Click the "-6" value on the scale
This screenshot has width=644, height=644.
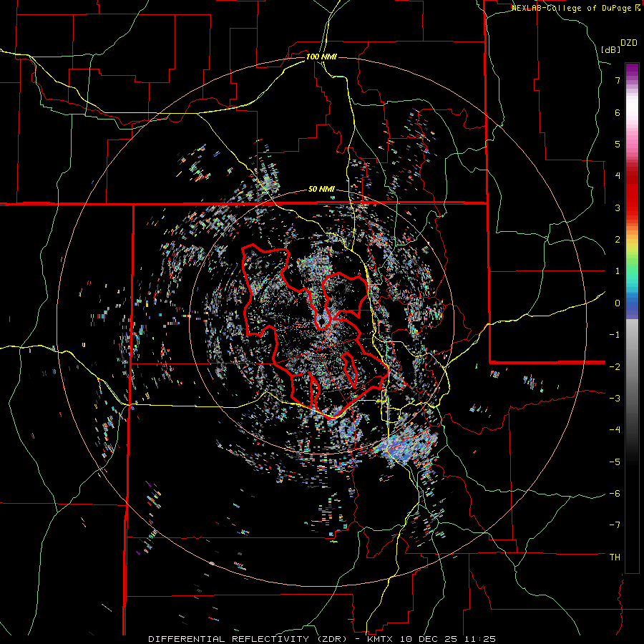click(x=615, y=493)
